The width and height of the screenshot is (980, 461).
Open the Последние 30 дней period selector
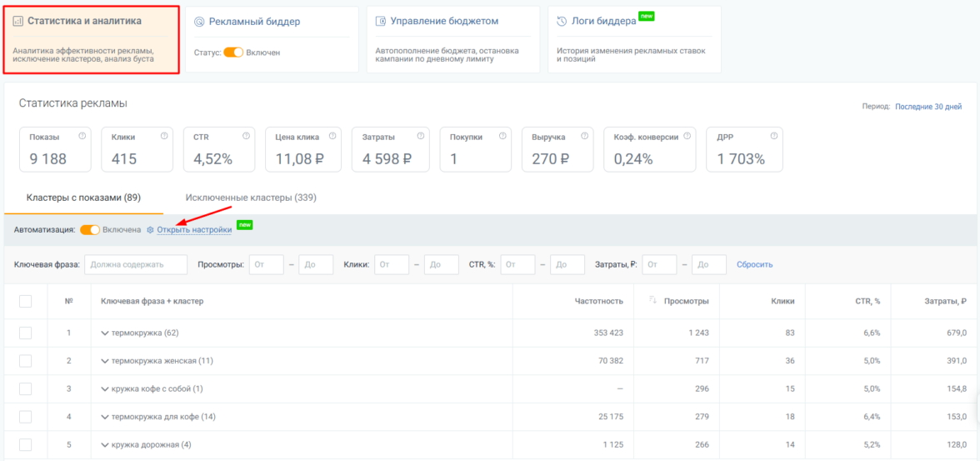(x=928, y=107)
